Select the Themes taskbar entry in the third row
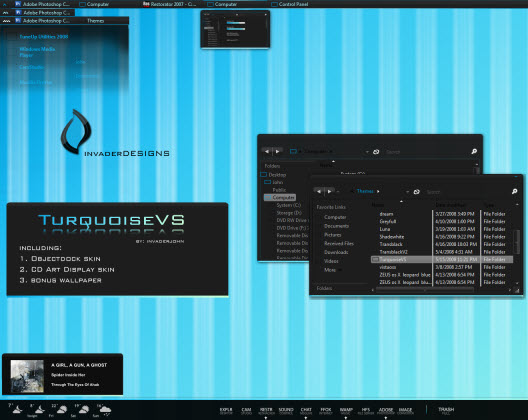 (95, 21)
